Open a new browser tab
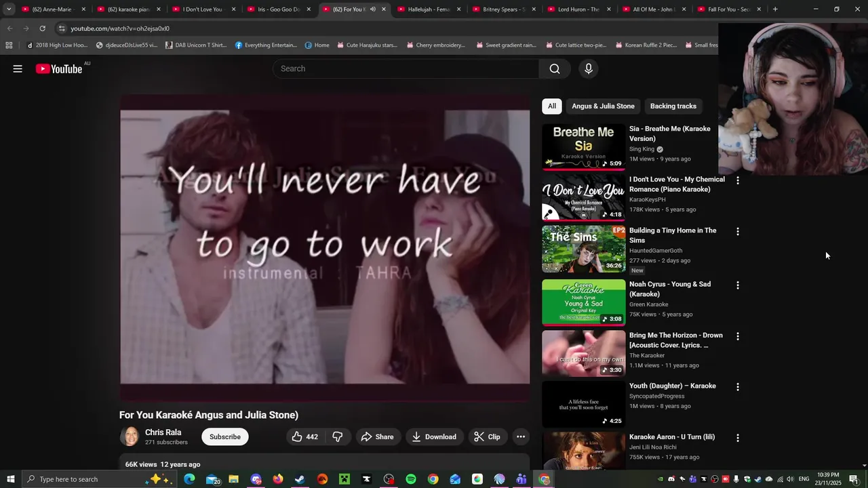The image size is (868, 488). pos(775,9)
